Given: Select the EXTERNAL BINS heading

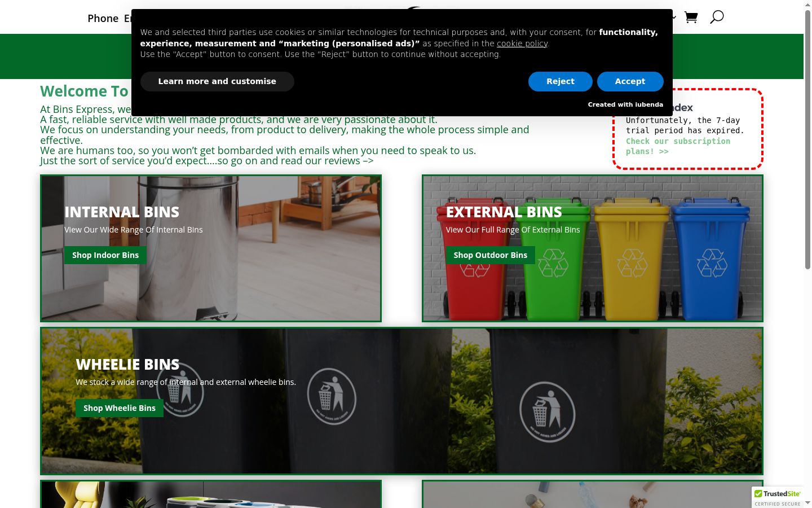Looking at the screenshot, I should click(504, 212).
